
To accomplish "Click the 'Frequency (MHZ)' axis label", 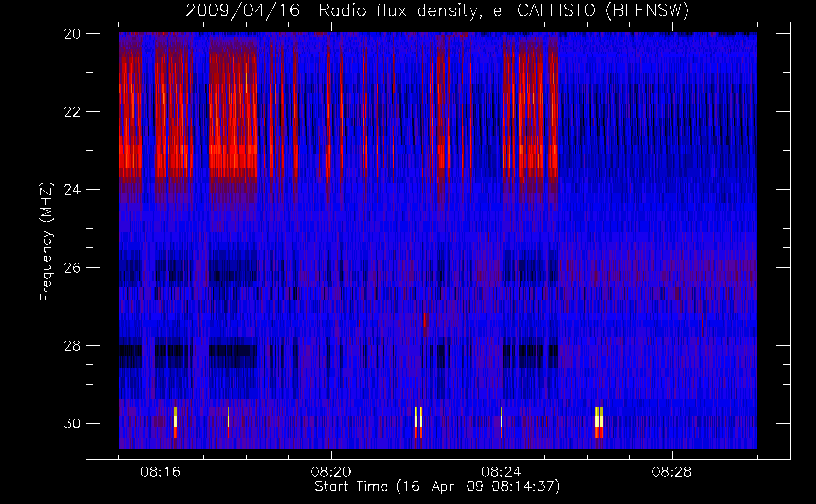I will click(x=46, y=242).
